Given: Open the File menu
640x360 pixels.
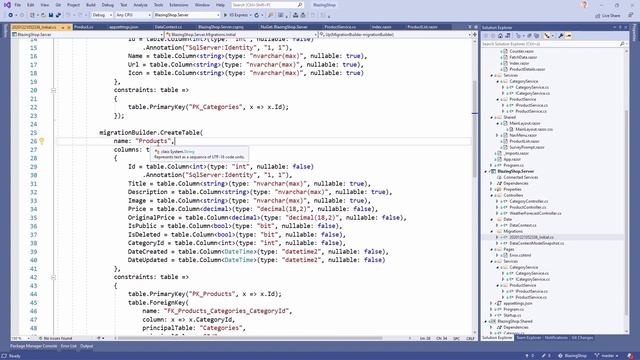Looking at the screenshot, I should [18, 5].
